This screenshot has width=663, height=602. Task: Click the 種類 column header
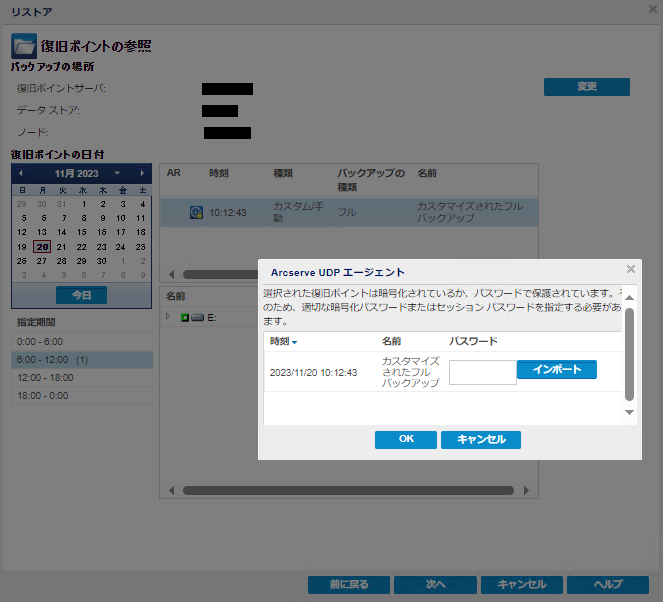283,173
